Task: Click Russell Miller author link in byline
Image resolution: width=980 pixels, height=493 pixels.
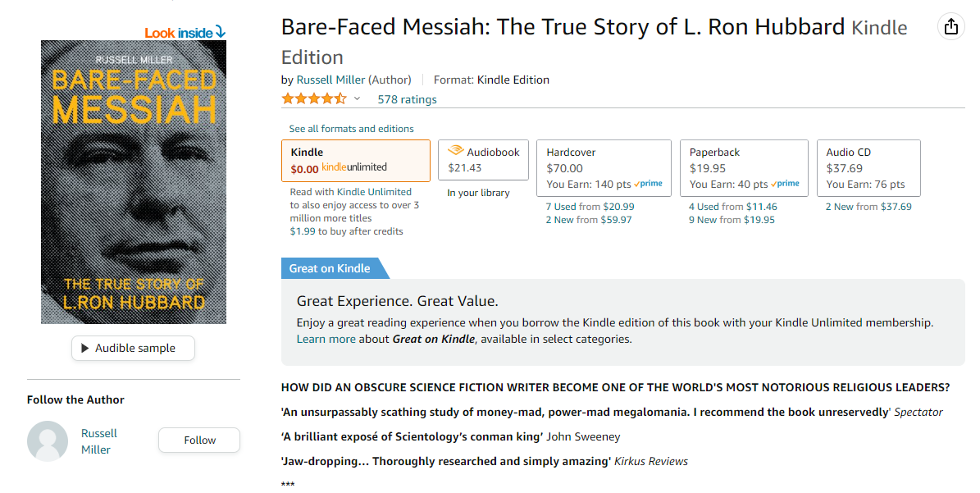Action: (x=330, y=80)
